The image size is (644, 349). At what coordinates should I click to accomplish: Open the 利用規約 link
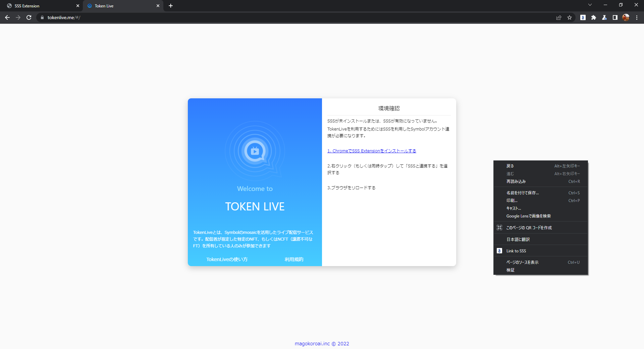click(x=294, y=259)
